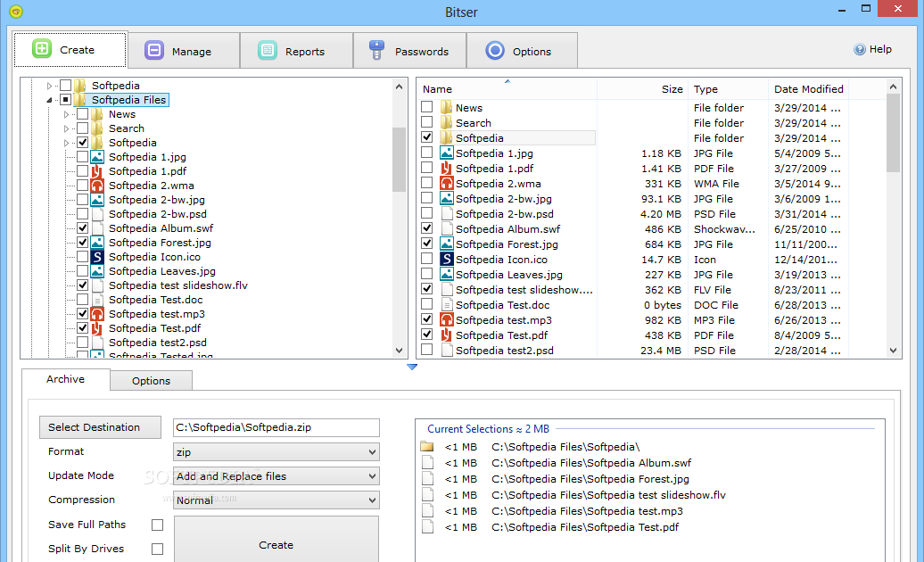This screenshot has height=562, width=924.
Task: Uncheck Softpedia Album.swf in tree
Action: 82,228
